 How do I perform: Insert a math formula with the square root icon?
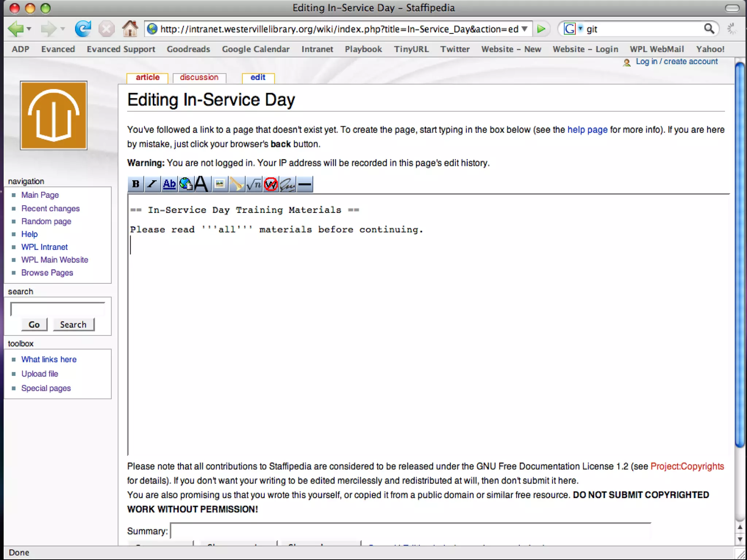click(x=254, y=184)
